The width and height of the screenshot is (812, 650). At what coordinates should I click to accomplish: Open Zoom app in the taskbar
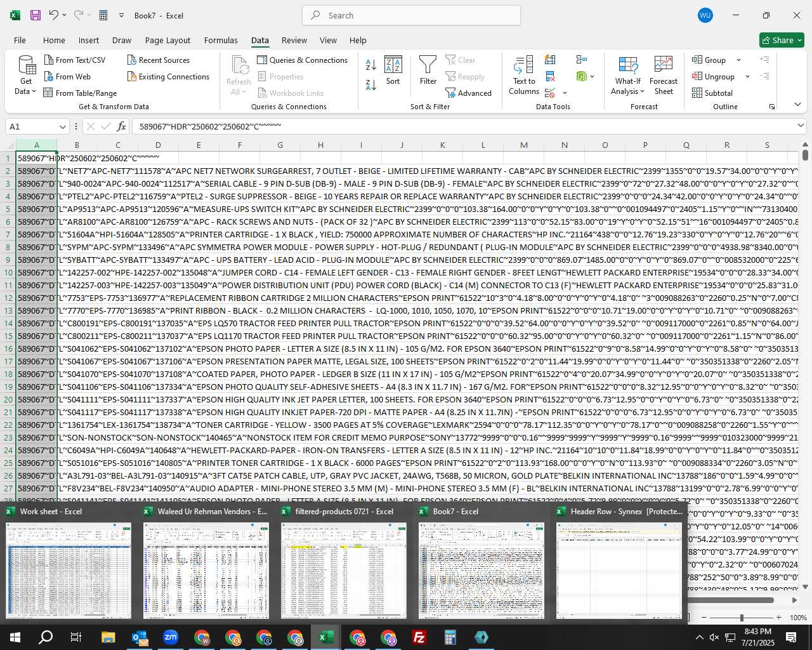tap(170, 637)
